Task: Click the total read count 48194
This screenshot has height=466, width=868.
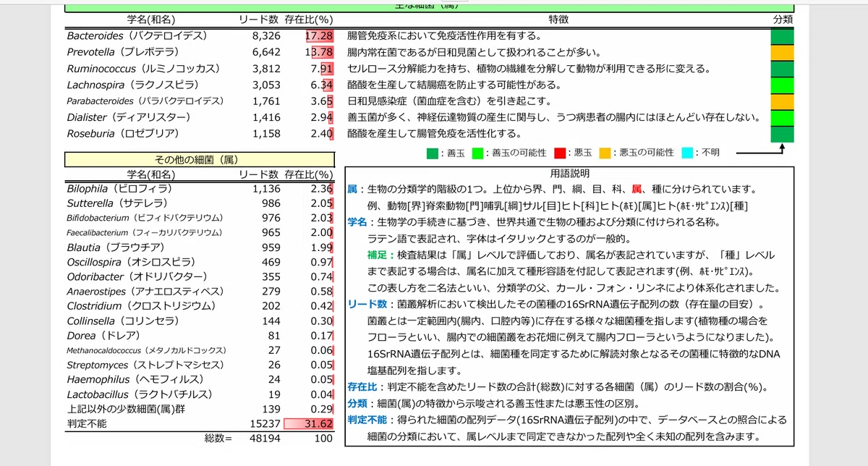Action: (265, 439)
